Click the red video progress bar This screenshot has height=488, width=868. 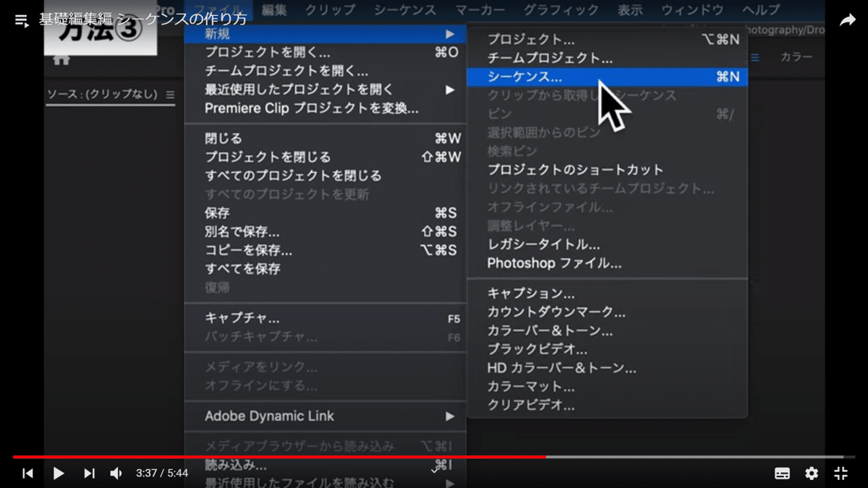click(289, 455)
